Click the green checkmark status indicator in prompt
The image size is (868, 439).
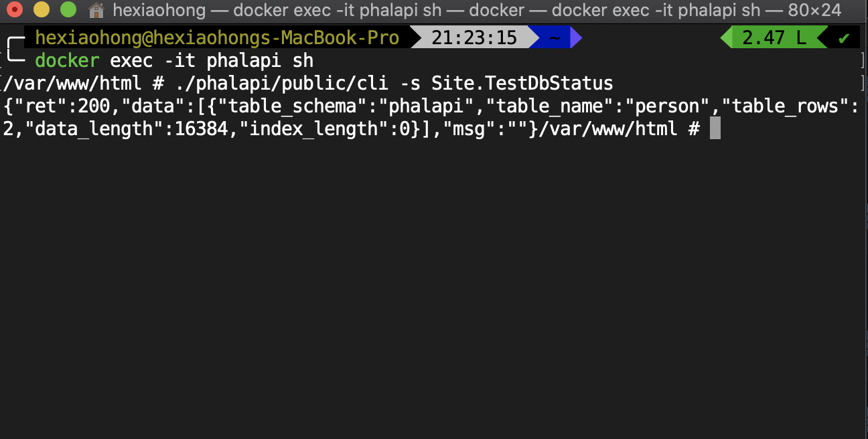coord(843,37)
